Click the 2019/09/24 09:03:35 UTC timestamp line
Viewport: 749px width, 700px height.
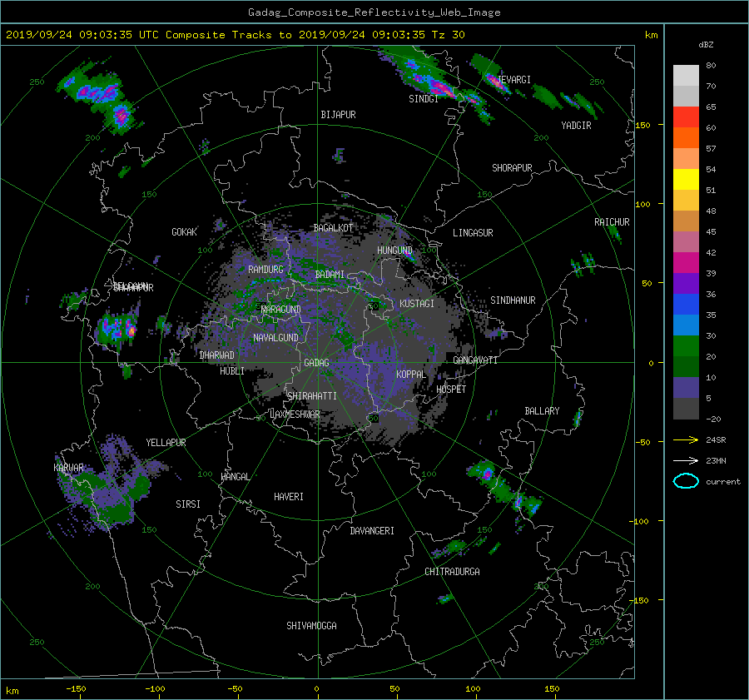[x=236, y=35]
